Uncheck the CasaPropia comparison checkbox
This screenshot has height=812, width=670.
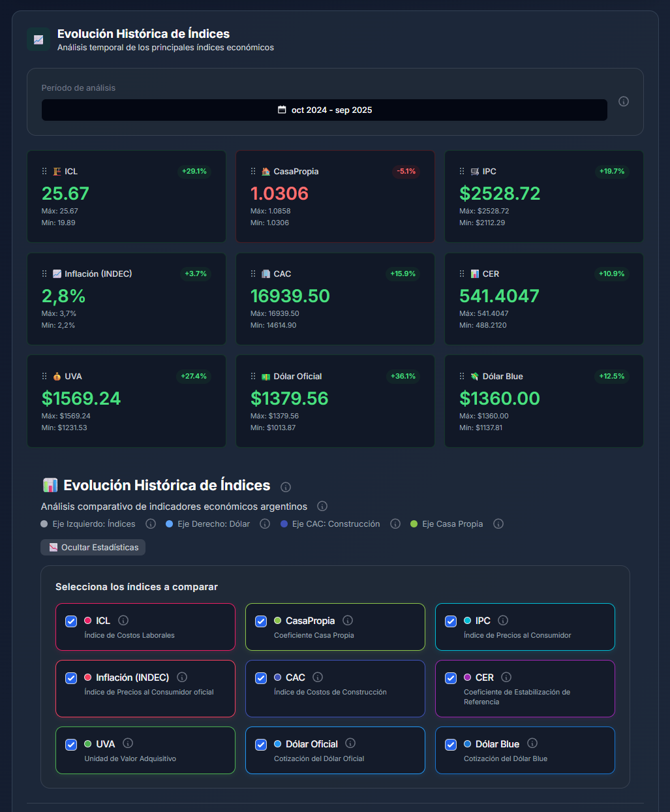(261, 621)
